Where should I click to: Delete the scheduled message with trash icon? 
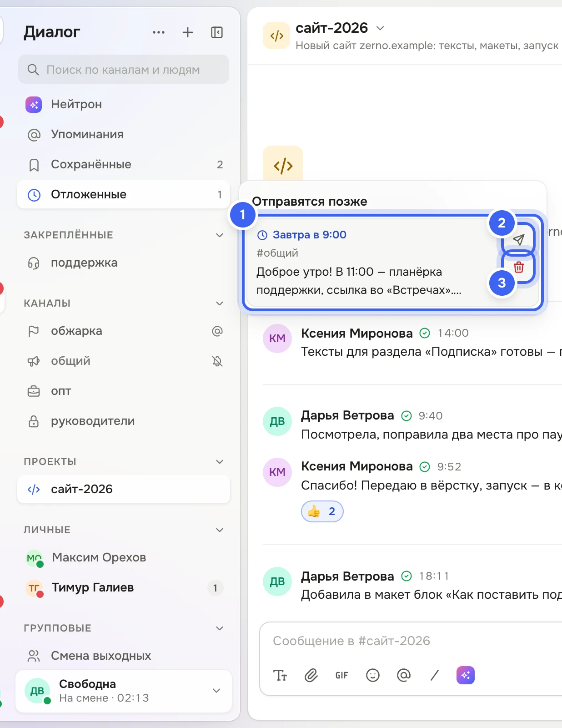tap(519, 267)
